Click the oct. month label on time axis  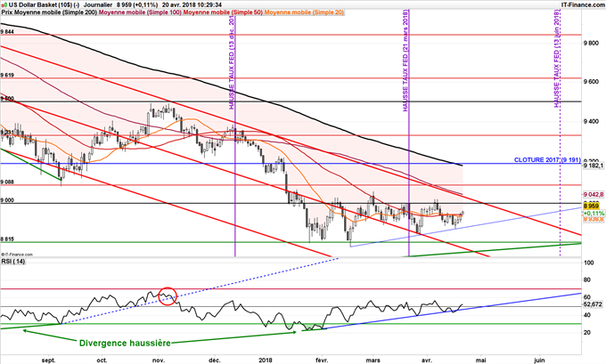[x=102, y=360]
